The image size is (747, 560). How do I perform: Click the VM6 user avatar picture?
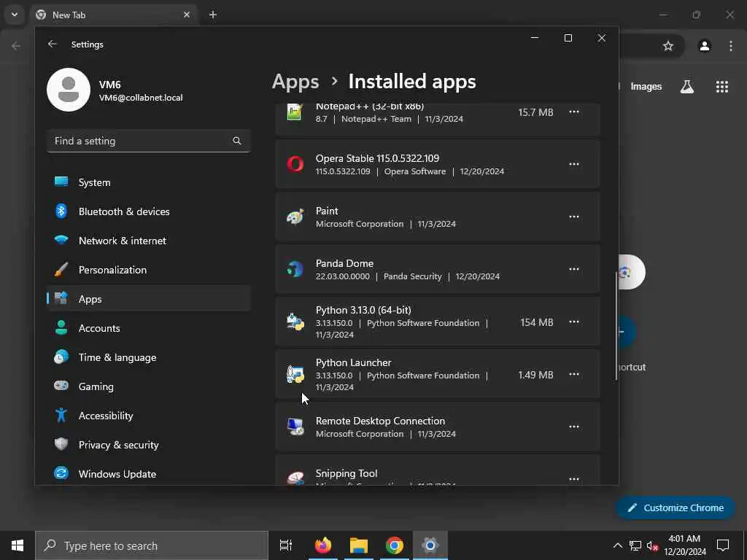point(69,90)
